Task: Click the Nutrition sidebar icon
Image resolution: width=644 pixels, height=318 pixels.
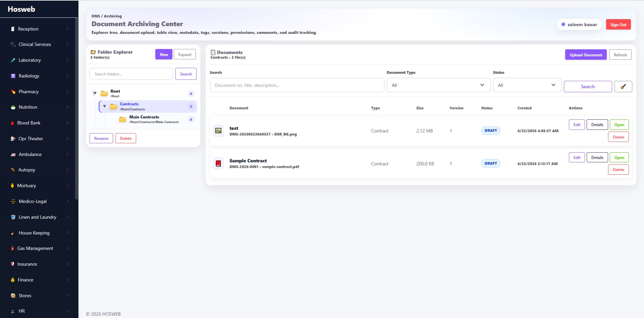Action: coord(13,107)
